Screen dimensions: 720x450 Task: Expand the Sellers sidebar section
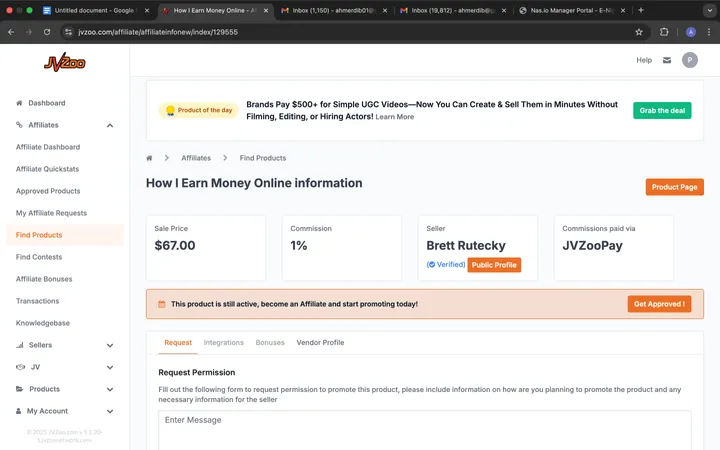coord(109,345)
